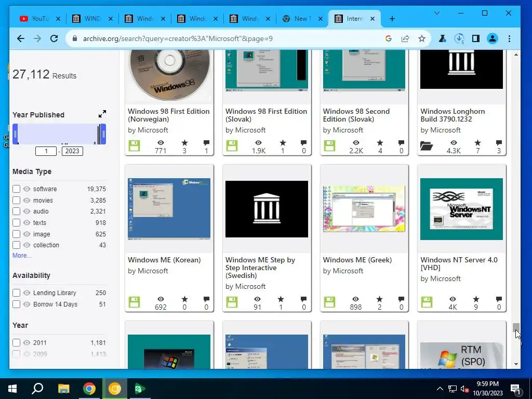The width and height of the screenshot is (532, 399).
Task: View site information lock icon
Action: [75, 38]
